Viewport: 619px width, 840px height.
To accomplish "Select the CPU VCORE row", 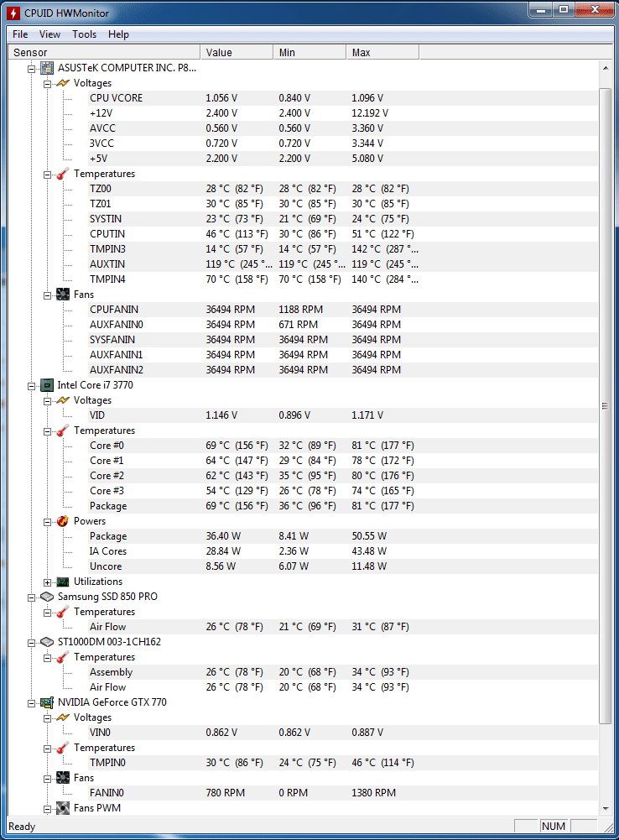I will [x=343, y=98].
